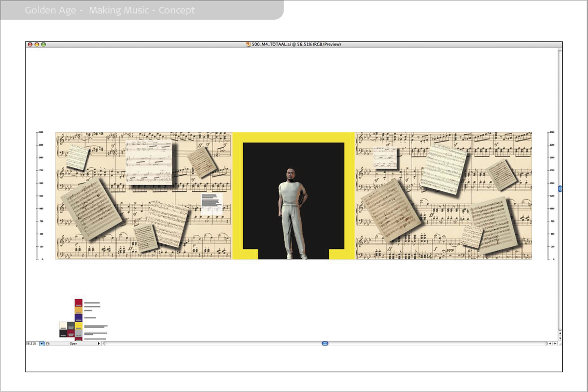
Task: Select the dark purple color swatch
Action: 78,318
